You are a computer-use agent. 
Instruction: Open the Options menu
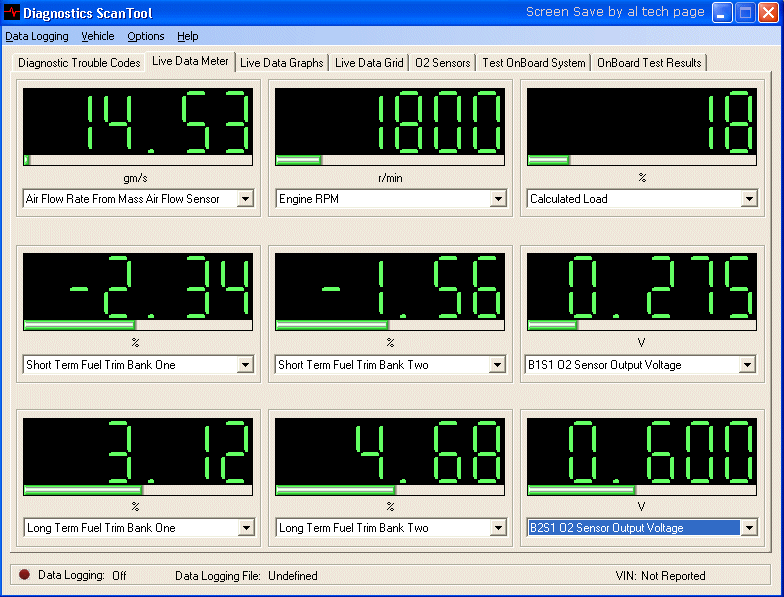coord(146,36)
